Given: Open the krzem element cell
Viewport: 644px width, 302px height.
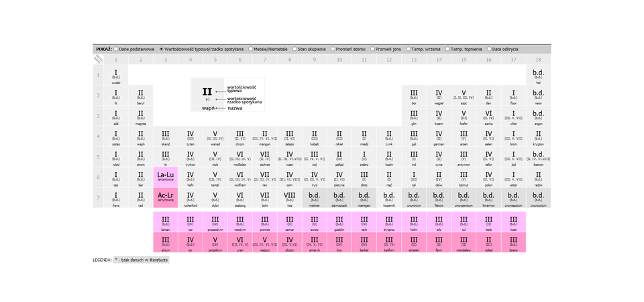Looking at the screenshot, I should (439, 116).
